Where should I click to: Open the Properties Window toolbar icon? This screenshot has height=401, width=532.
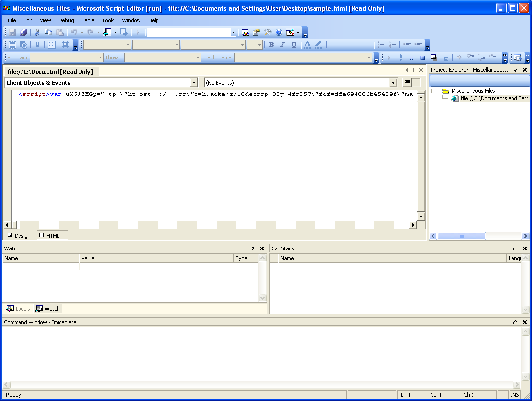(256, 32)
